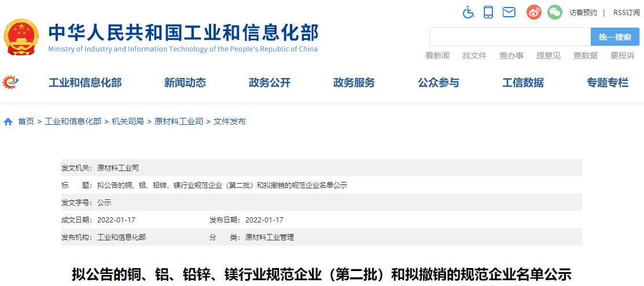Click the national emblem logo
Screen dimensions: 644x286
pos(21,38)
